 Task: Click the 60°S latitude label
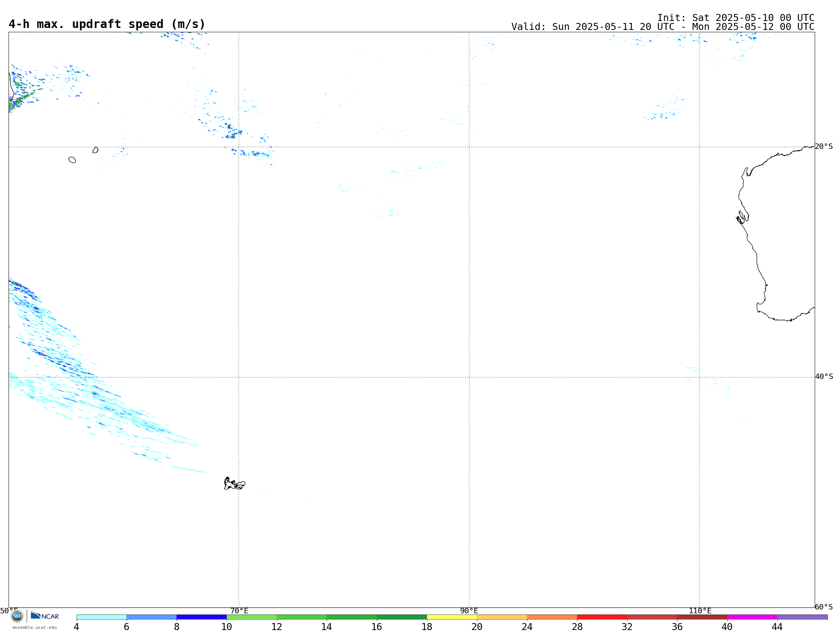click(x=824, y=607)
